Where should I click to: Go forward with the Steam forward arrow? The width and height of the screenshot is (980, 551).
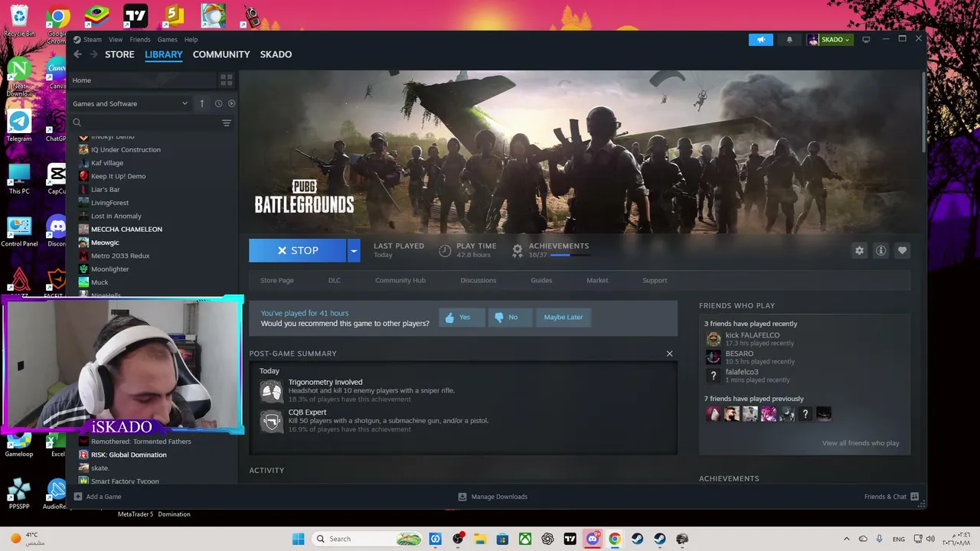(x=93, y=54)
